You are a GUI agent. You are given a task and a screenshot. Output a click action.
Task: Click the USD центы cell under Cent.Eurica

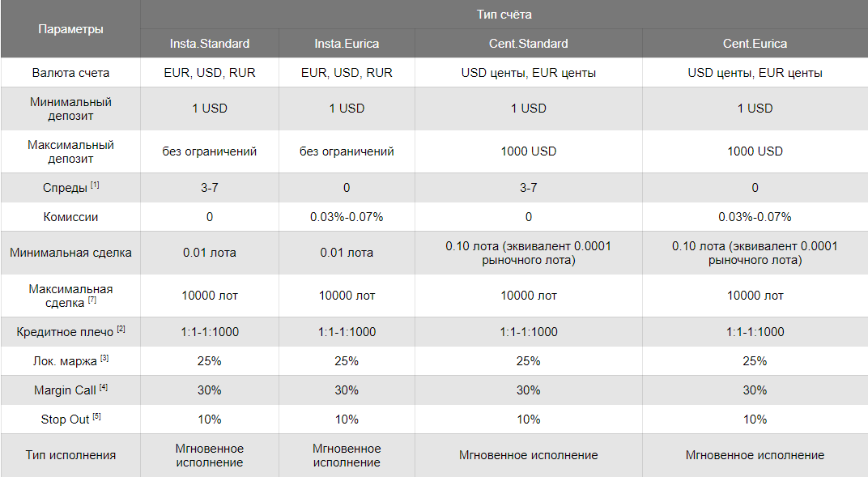point(755,73)
